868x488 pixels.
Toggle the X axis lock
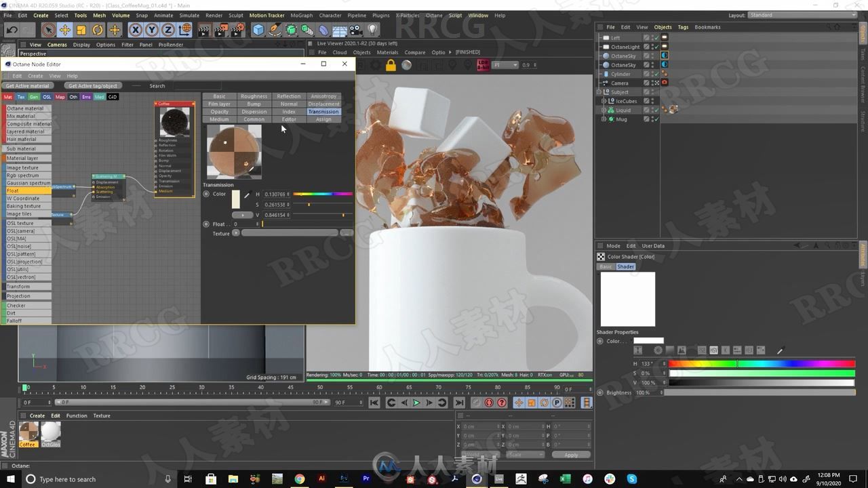coord(135,30)
